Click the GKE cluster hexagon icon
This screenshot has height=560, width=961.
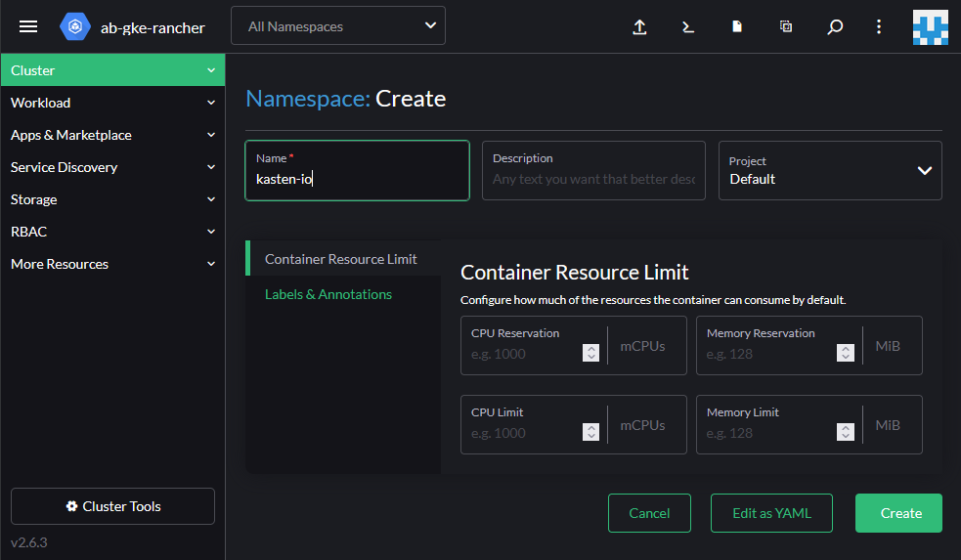75,27
